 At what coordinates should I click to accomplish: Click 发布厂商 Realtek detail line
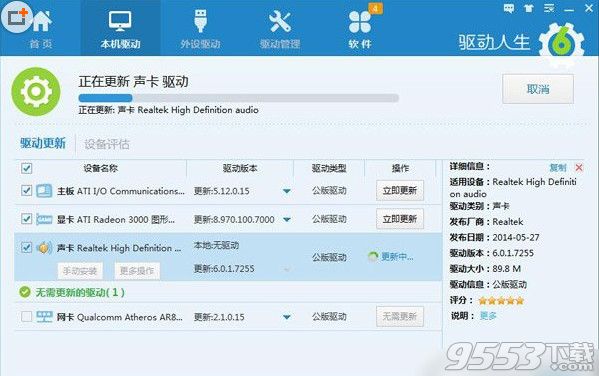click(x=486, y=222)
